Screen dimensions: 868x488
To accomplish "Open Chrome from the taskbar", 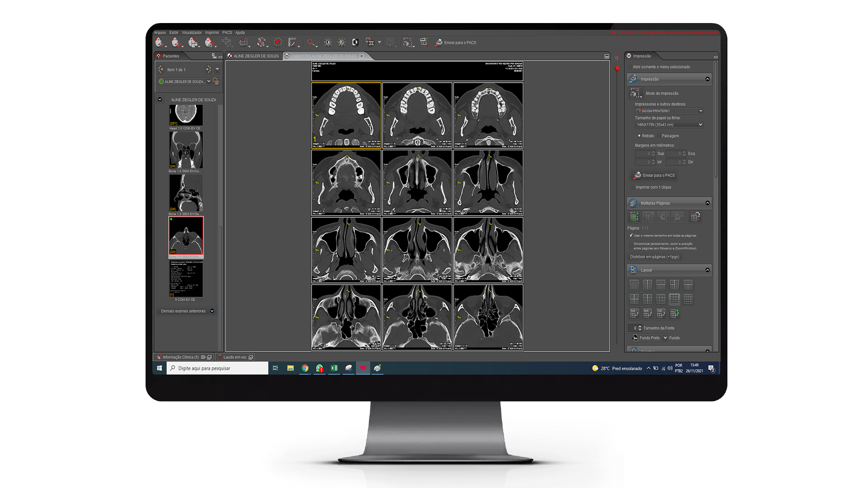I will click(305, 368).
